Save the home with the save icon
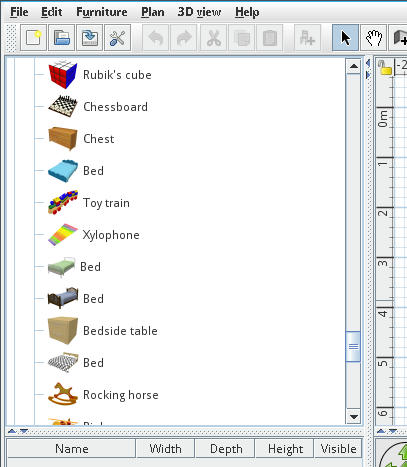The width and height of the screenshot is (407, 467). [x=89, y=38]
